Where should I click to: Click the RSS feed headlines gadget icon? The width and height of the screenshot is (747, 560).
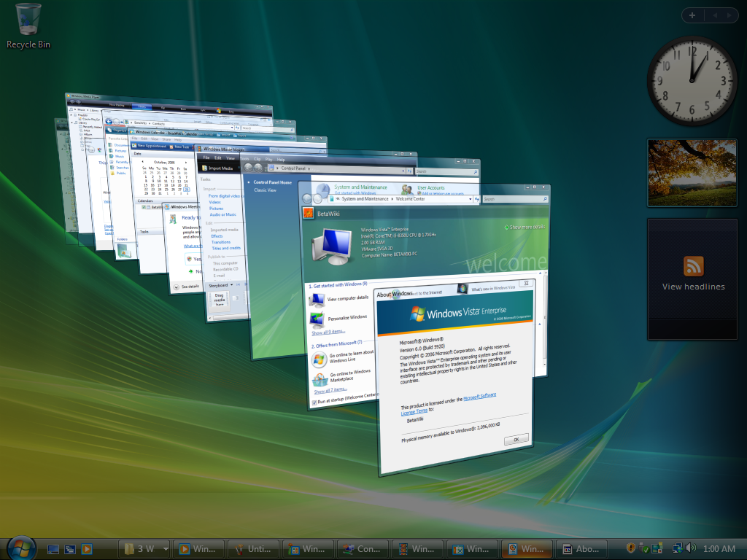(x=693, y=265)
